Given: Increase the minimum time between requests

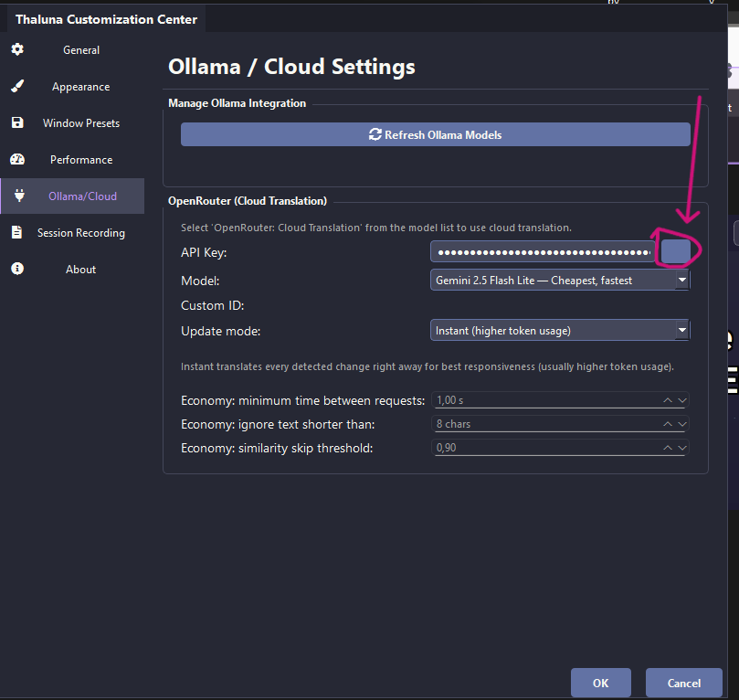Looking at the screenshot, I should 668,400.
